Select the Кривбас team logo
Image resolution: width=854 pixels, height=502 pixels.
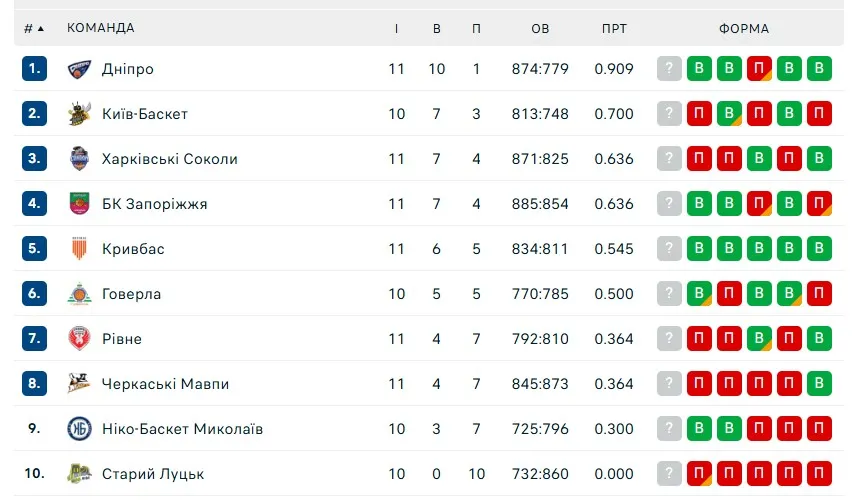(79, 249)
